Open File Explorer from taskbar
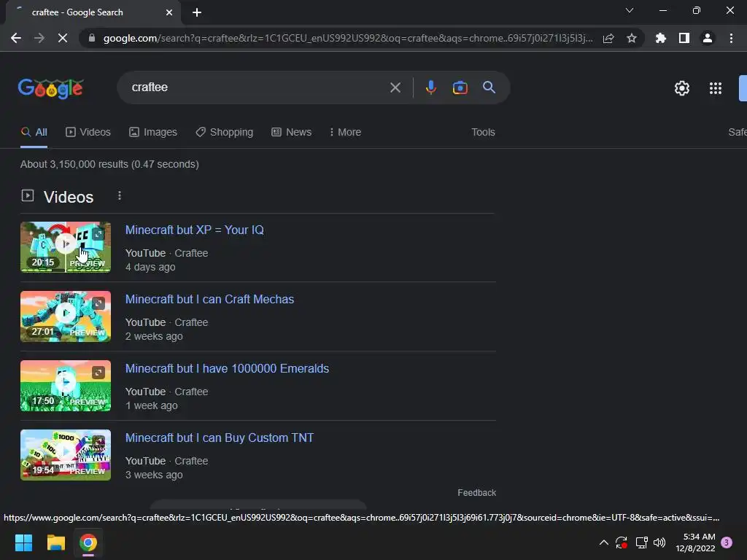This screenshot has width=747, height=560. (x=55, y=542)
